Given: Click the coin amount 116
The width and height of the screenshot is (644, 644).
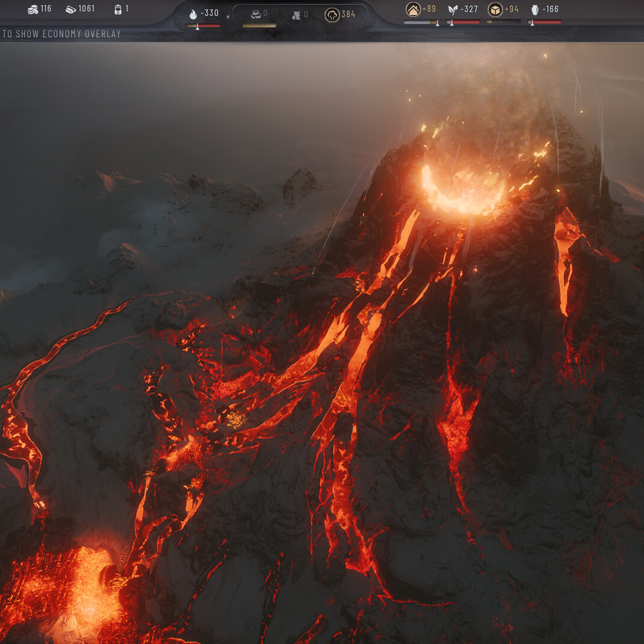Looking at the screenshot, I should (45, 8).
